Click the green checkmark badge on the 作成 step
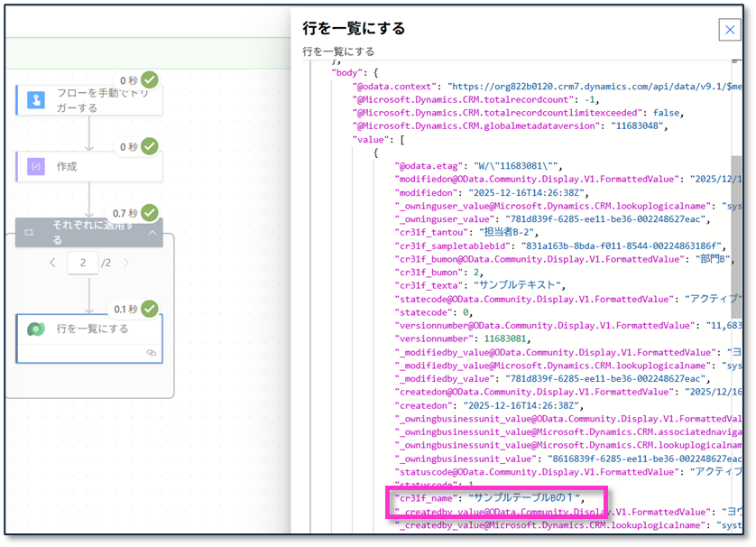This screenshot has width=756, height=547. tap(150, 145)
